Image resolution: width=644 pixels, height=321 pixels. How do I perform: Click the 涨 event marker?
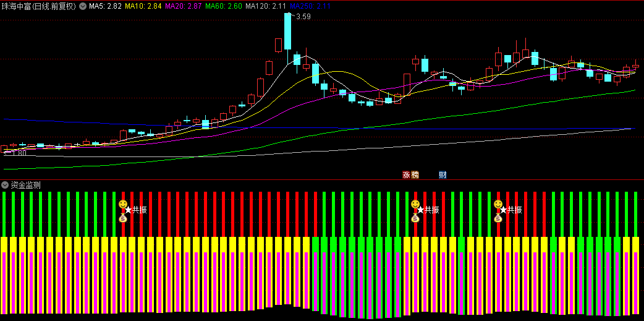(x=406, y=174)
